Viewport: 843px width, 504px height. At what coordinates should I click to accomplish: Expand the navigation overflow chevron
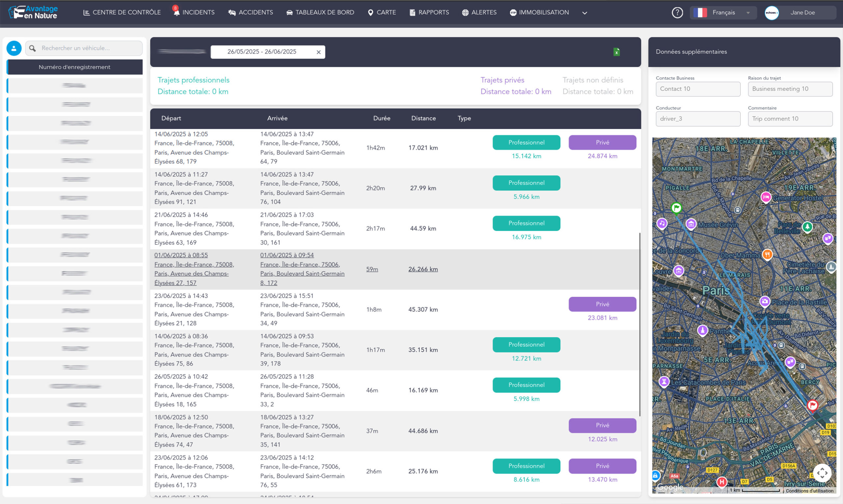[584, 13]
